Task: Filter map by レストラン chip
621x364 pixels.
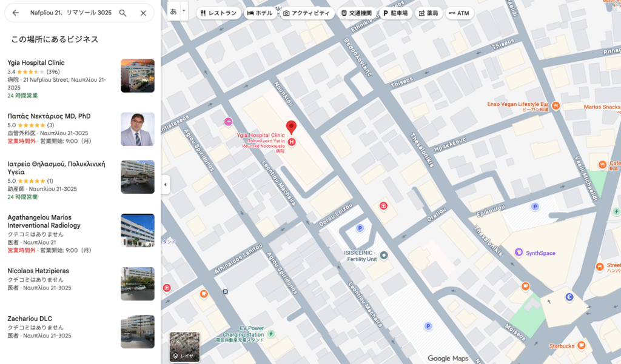Action: click(x=218, y=13)
